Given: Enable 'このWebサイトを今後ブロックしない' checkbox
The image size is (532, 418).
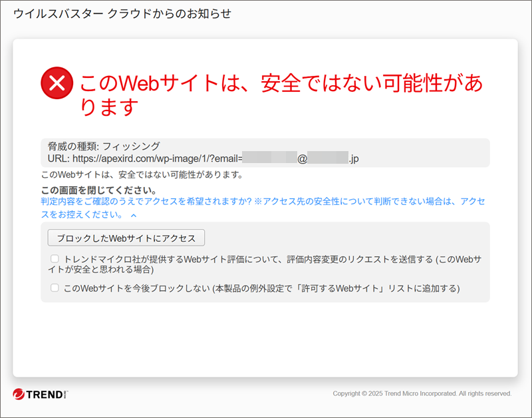Looking at the screenshot, I should point(55,288).
